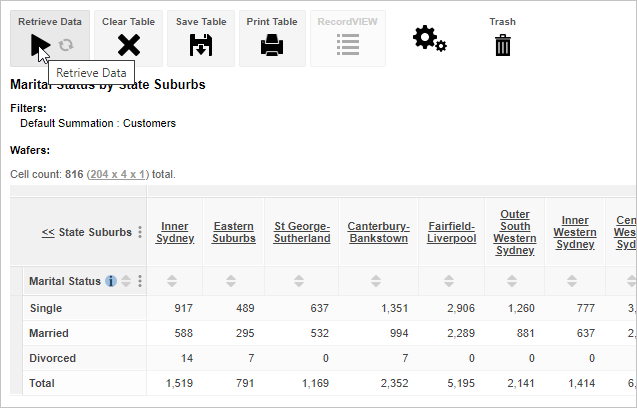Save the table using disk icon
The height and width of the screenshot is (408, 637).
[x=200, y=44]
